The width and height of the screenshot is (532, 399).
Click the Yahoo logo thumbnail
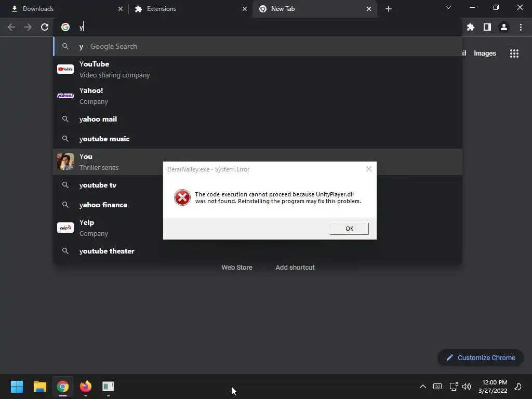point(65,96)
